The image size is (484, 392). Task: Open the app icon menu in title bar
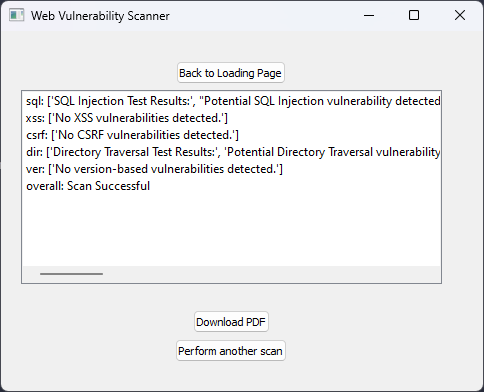pyautogui.click(x=16, y=15)
